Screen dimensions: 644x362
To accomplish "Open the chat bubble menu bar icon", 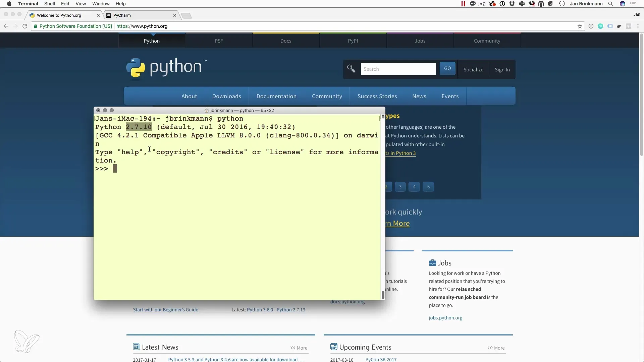I will coord(473,4).
